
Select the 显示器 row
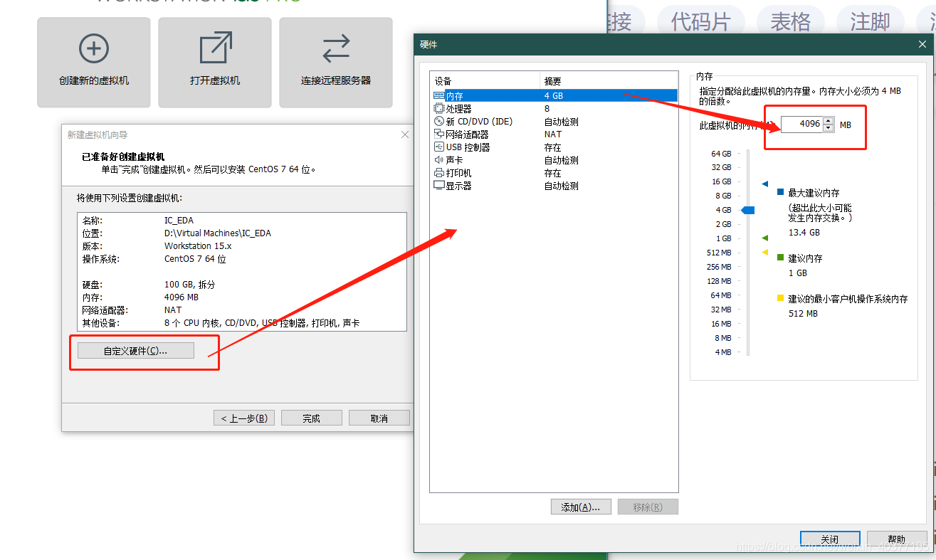point(554,185)
